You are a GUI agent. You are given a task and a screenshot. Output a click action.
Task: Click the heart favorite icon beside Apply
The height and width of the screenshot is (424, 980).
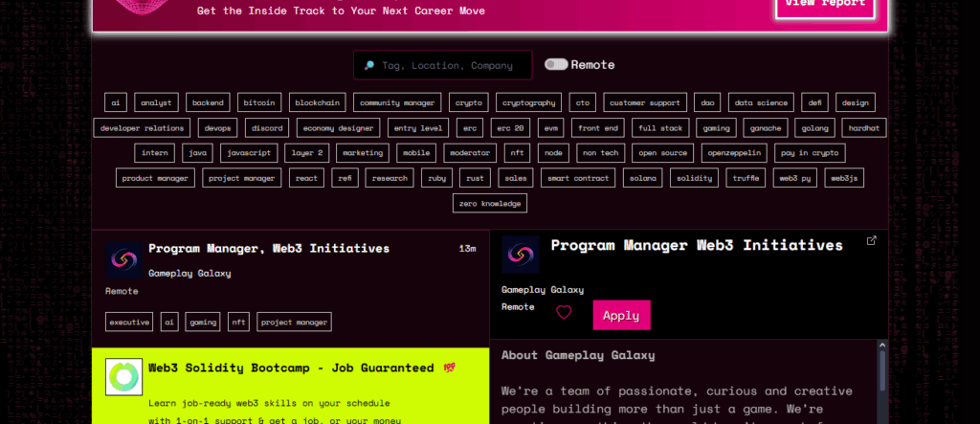click(x=564, y=312)
